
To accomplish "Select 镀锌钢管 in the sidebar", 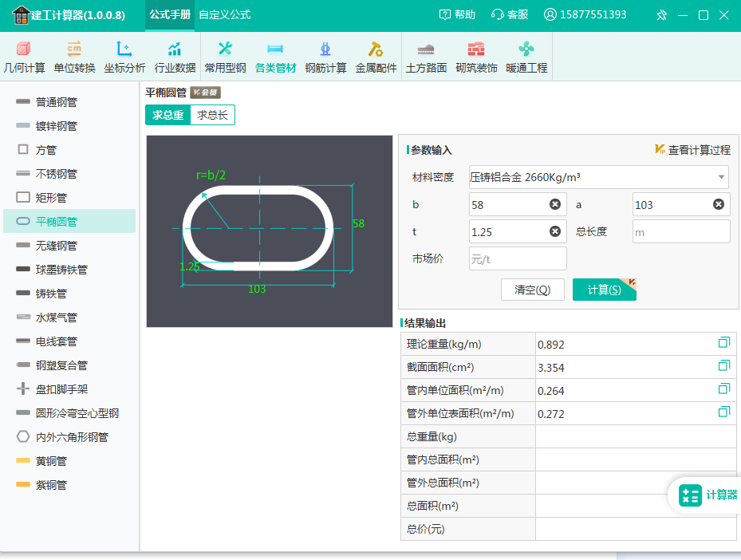I will click(69, 126).
